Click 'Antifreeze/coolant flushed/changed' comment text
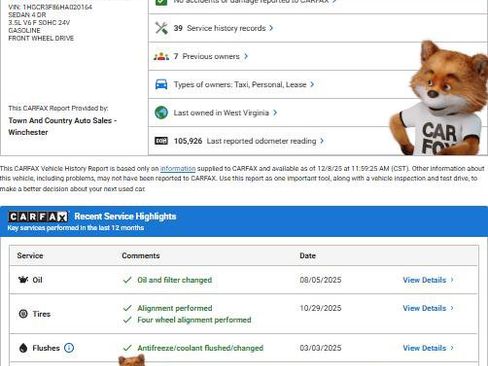 (x=200, y=348)
